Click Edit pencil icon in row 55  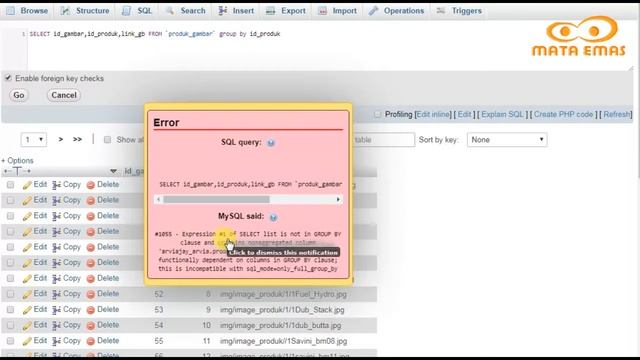27,341
